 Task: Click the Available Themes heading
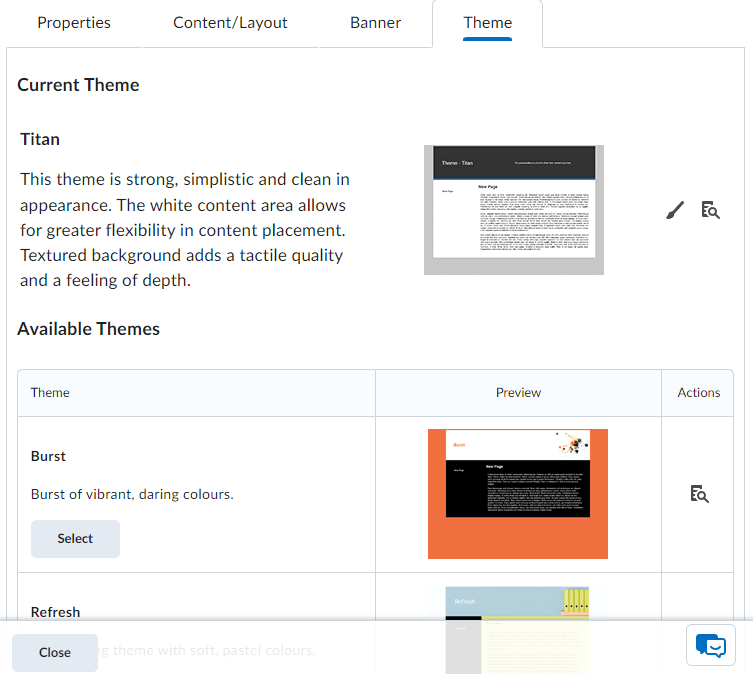coord(88,328)
